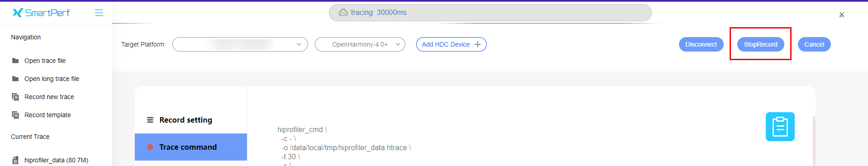The width and height of the screenshot is (868, 166).
Task: Click the Disconnect button
Action: (701, 44)
